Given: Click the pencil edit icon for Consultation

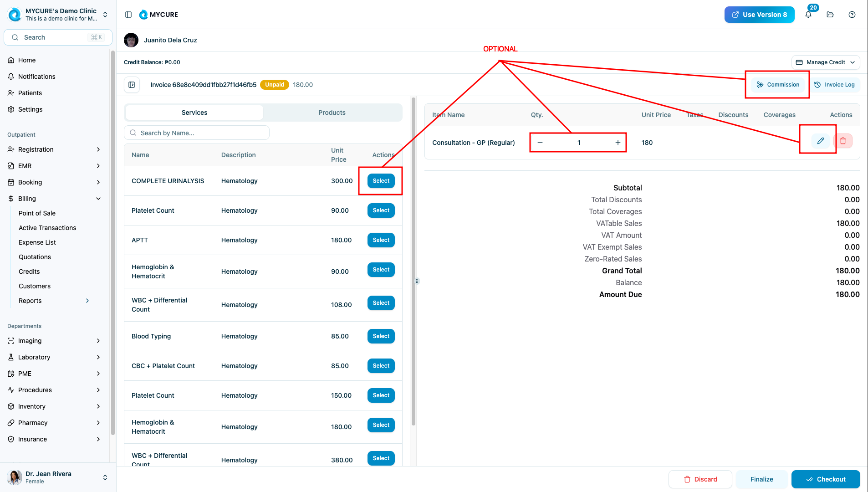Looking at the screenshot, I should [x=820, y=141].
